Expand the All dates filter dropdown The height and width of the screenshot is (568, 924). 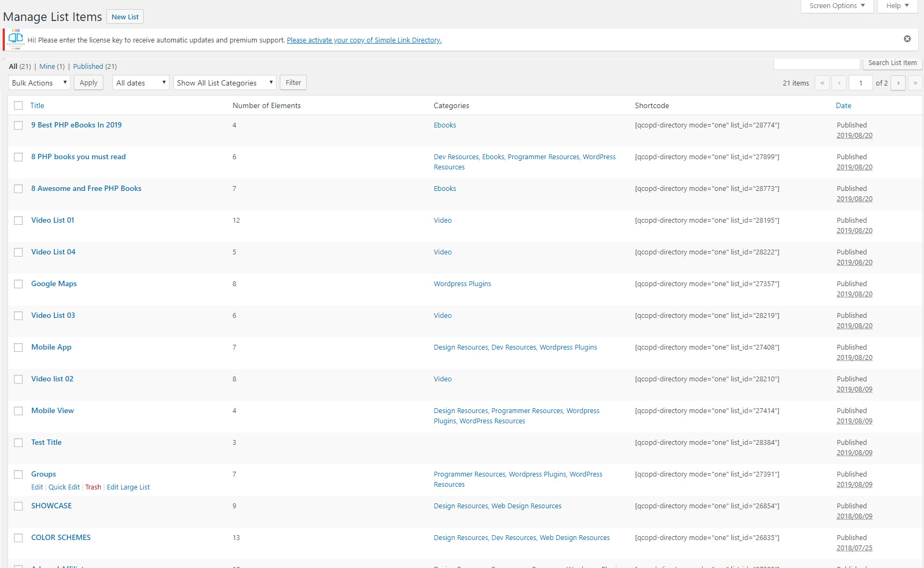click(140, 83)
